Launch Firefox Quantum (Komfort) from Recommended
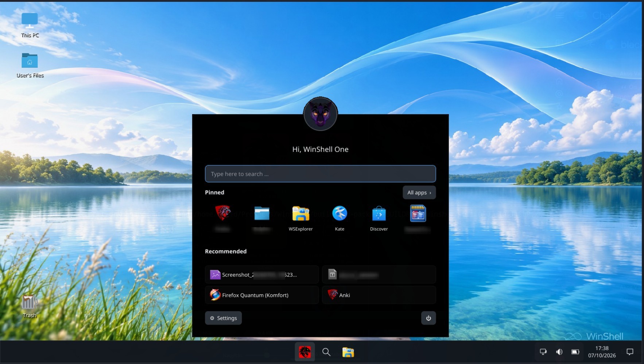This screenshot has height=364, width=644. (x=262, y=295)
